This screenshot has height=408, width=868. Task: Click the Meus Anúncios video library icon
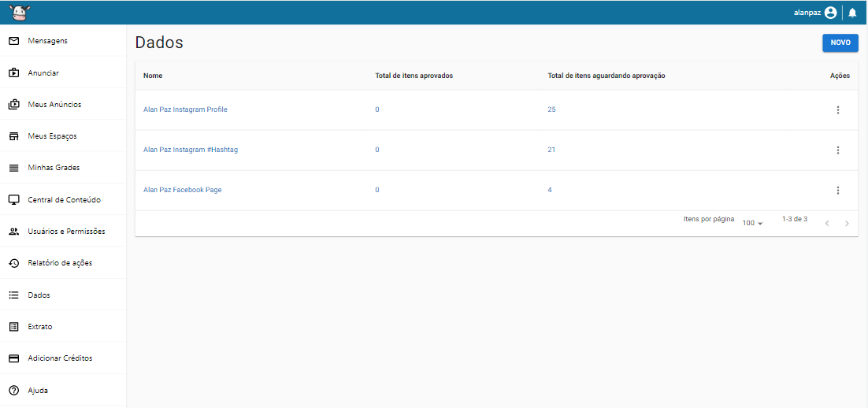coord(14,104)
